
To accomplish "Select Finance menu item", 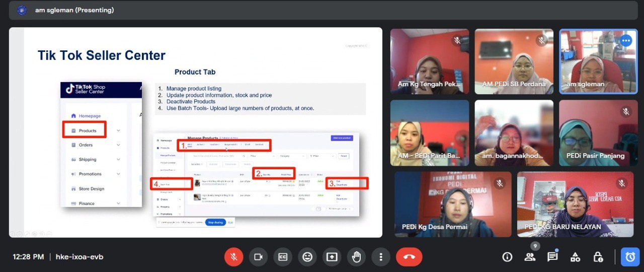I will pos(87,203).
